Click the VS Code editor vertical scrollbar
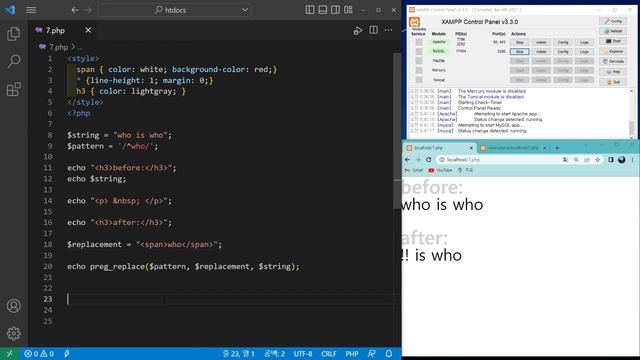Image resolution: width=640 pixels, height=360 pixels. pos(397,131)
